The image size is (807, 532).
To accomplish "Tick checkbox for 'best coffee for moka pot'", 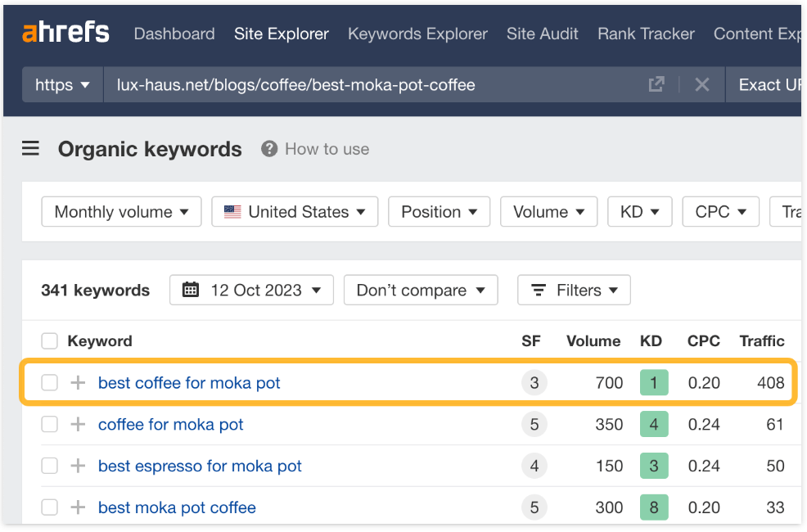I will pyautogui.click(x=50, y=382).
